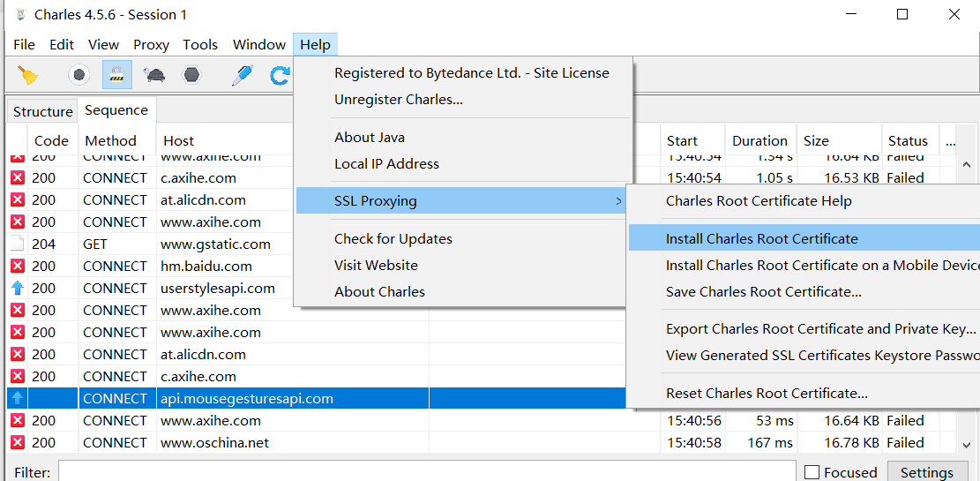Screen dimensions: 980x481
Task: Click the table scrollbar down arrow
Action: coord(965,444)
